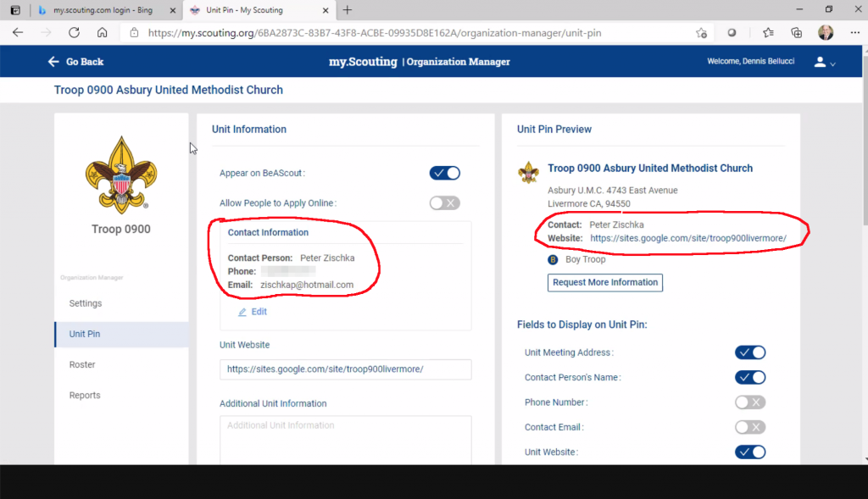Switch to my.scouting.com login Bing tab
This screenshot has height=499, width=868.
(102, 10)
